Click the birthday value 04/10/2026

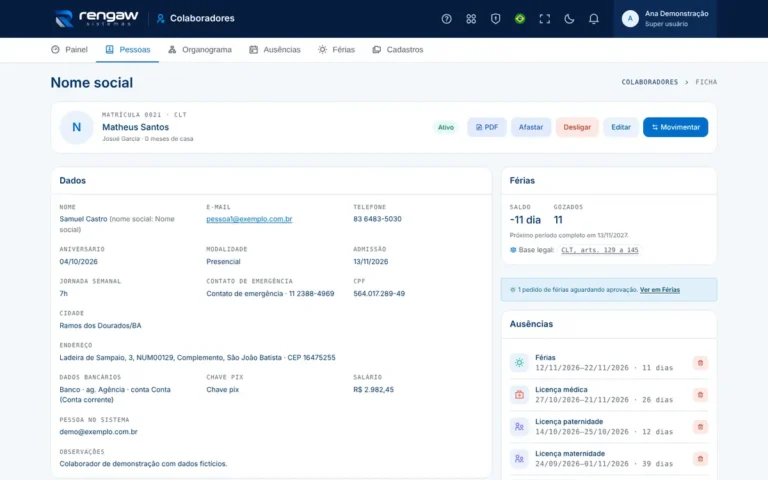pyautogui.click(x=78, y=262)
